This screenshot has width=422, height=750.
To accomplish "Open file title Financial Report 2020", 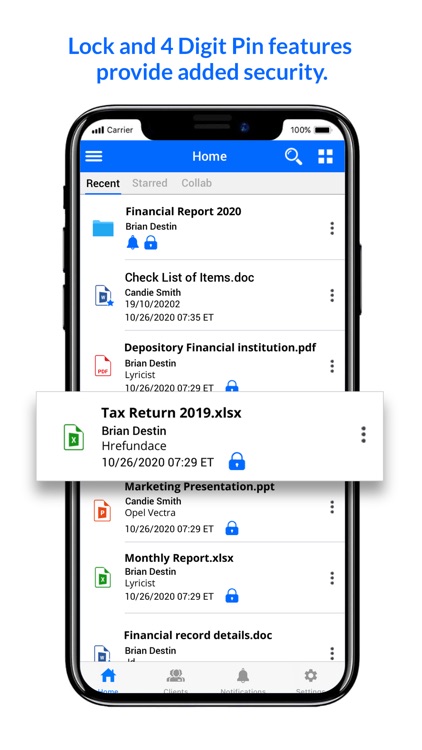I will pyautogui.click(x=183, y=211).
